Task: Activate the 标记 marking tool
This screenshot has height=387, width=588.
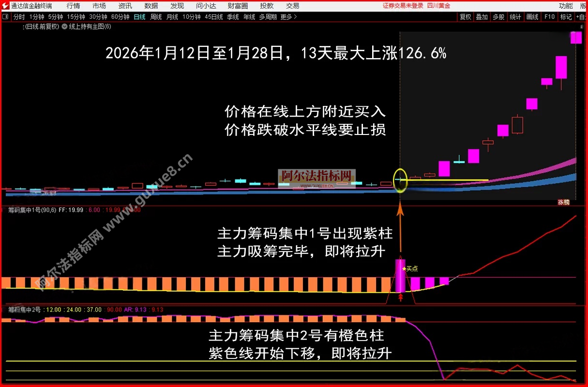Action: click(x=566, y=16)
